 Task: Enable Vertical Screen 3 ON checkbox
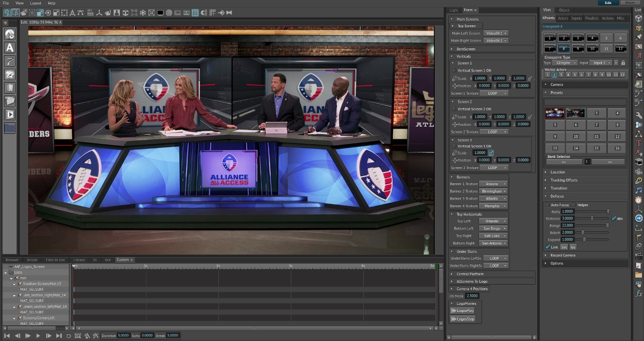tap(454, 146)
